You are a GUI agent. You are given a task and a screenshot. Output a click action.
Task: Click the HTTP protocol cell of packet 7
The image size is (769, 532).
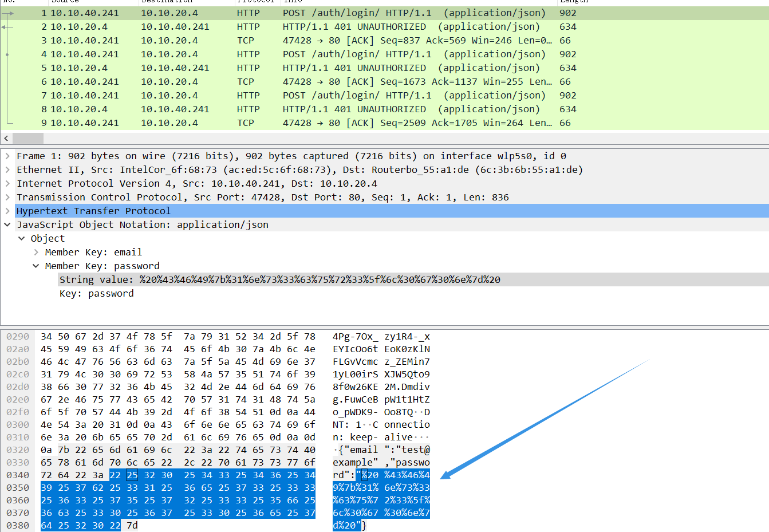[248, 95]
